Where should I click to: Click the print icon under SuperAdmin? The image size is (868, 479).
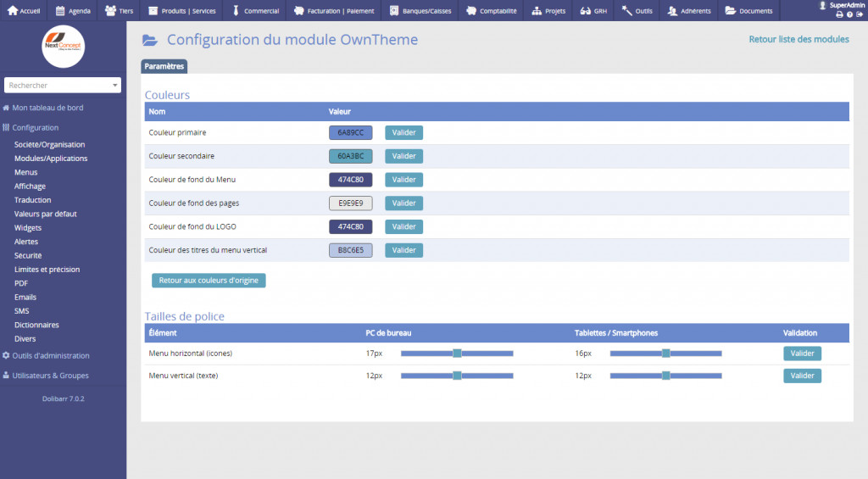(x=838, y=14)
